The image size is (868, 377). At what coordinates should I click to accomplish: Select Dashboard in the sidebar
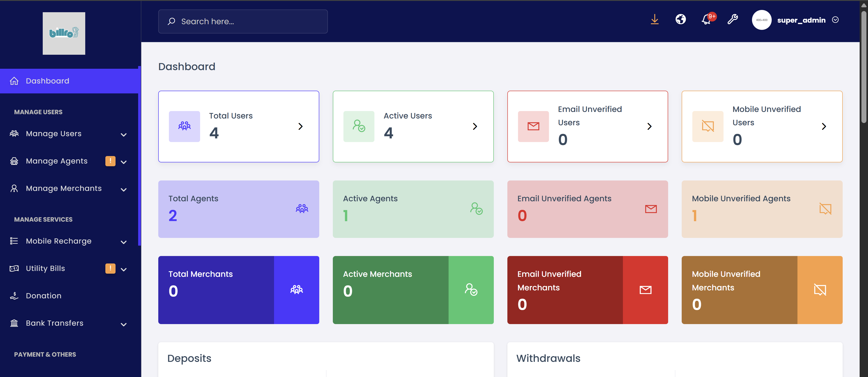(47, 81)
